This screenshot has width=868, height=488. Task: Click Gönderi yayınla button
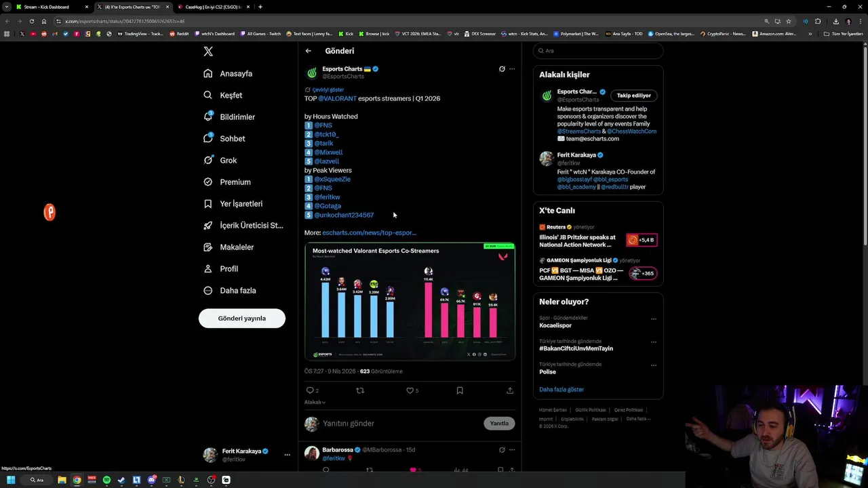click(x=242, y=318)
